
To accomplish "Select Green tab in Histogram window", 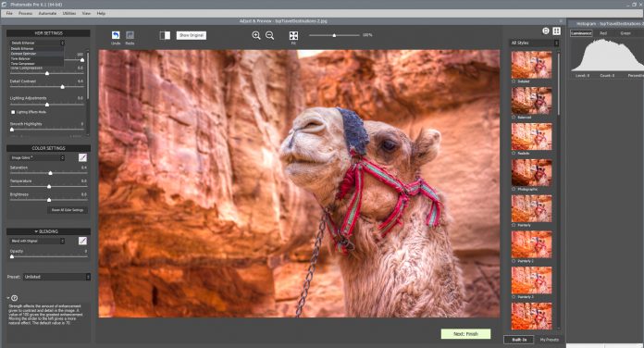I will pos(625,33).
